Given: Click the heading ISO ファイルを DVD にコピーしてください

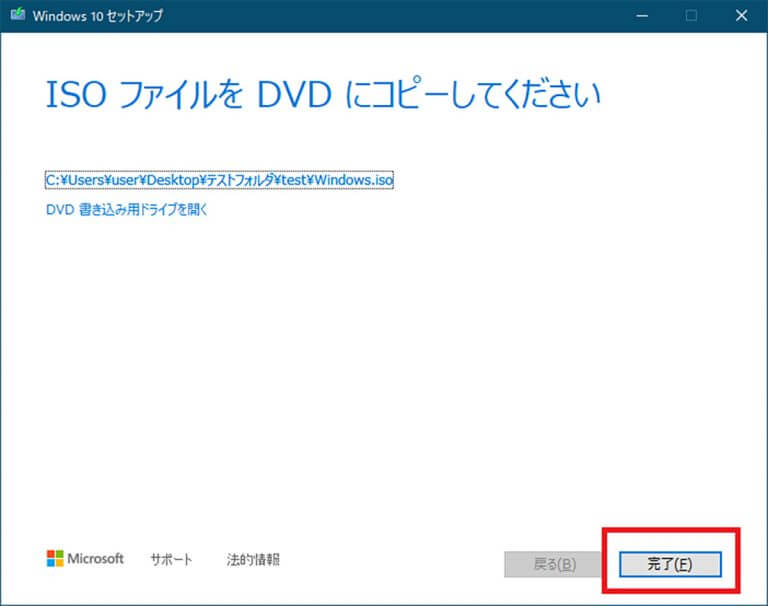Looking at the screenshot, I should click(x=323, y=94).
